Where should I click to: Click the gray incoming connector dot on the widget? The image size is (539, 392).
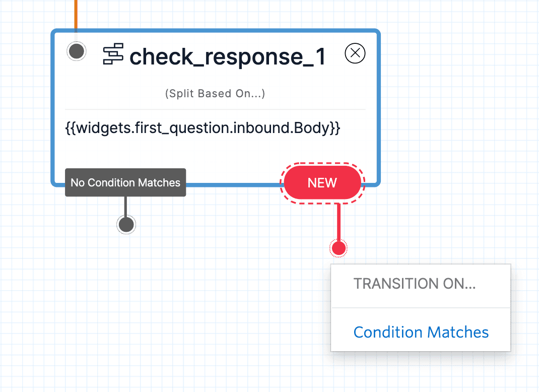(x=76, y=51)
